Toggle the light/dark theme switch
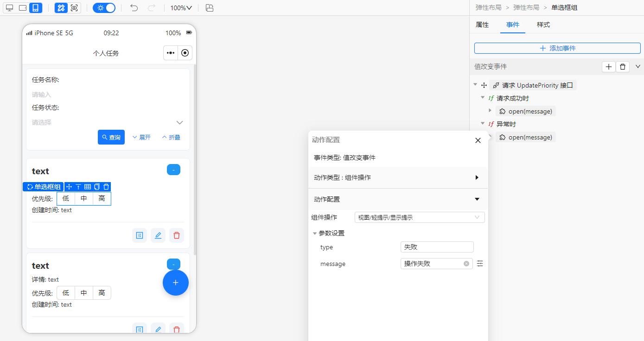 click(104, 8)
